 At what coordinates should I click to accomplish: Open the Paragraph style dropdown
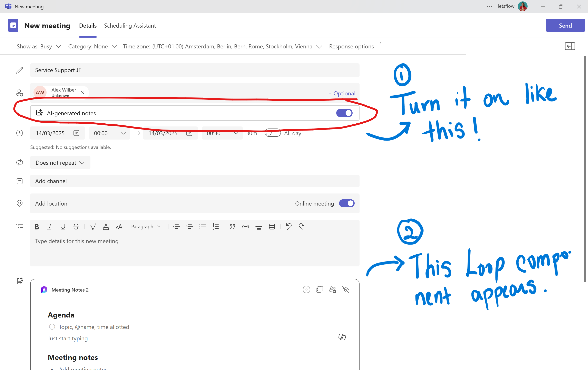pyautogui.click(x=146, y=227)
